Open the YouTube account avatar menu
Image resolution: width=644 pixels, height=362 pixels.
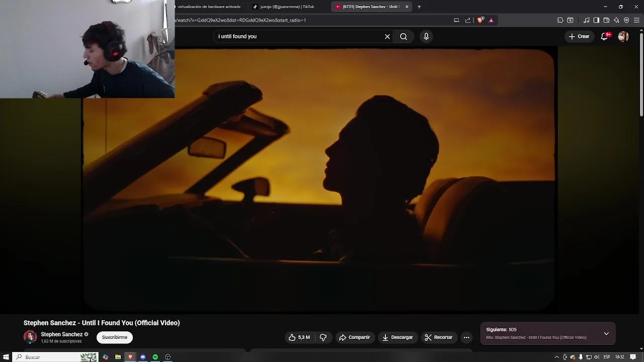pyautogui.click(x=623, y=36)
